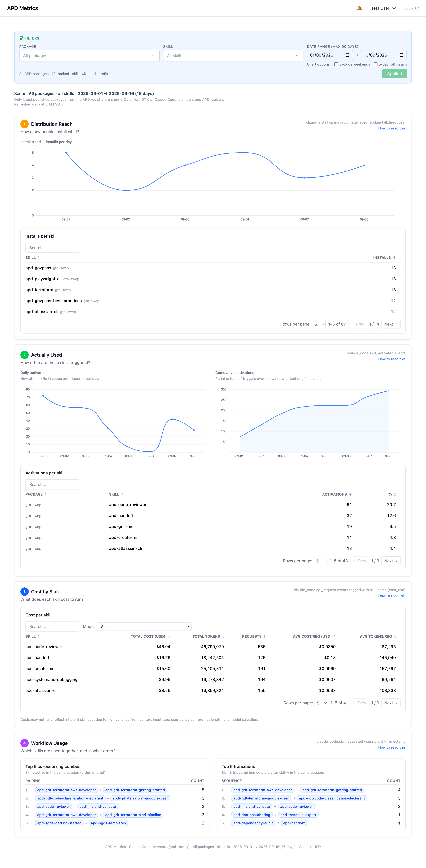Enable the 5-day rolling avg checkbox
The height and width of the screenshot is (868, 426).
coord(375,64)
